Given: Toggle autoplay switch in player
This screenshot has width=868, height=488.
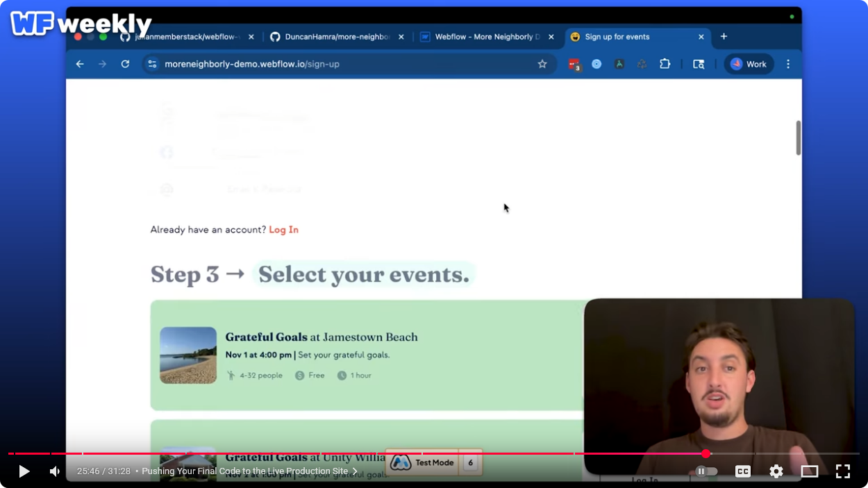Looking at the screenshot, I should click(706, 471).
